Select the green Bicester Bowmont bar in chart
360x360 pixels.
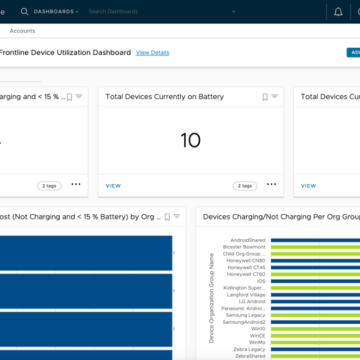(x=315, y=247)
